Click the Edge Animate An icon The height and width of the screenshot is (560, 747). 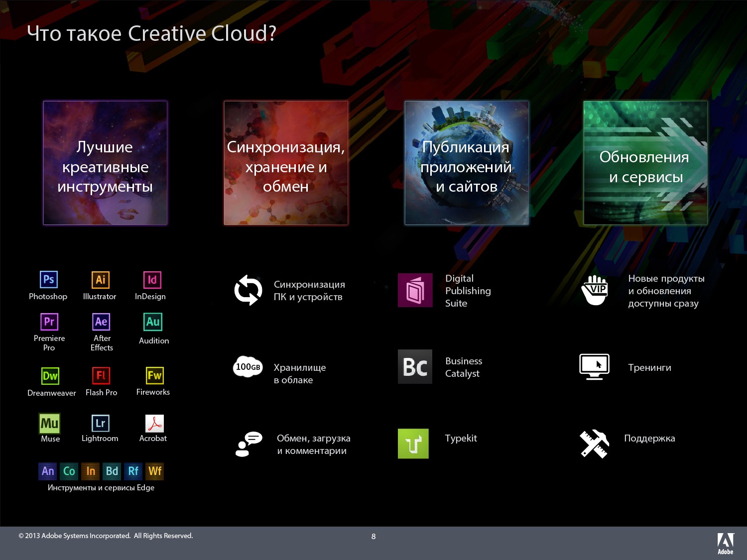tap(48, 471)
